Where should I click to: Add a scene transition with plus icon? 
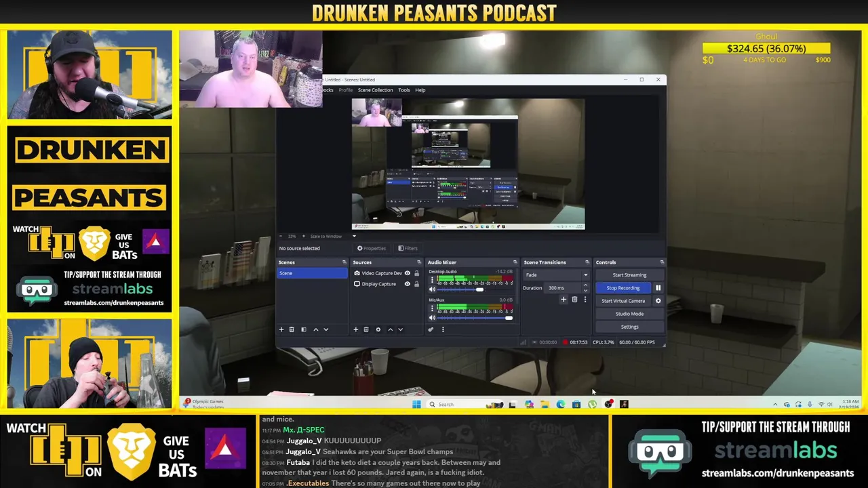tap(563, 300)
